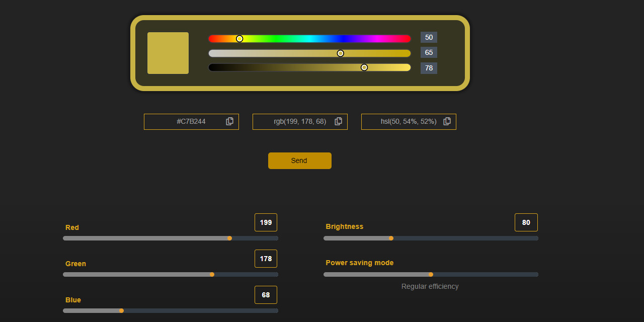Click the hue slider handle
The height and width of the screenshot is (322, 644).
pyautogui.click(x=239, y=38)
